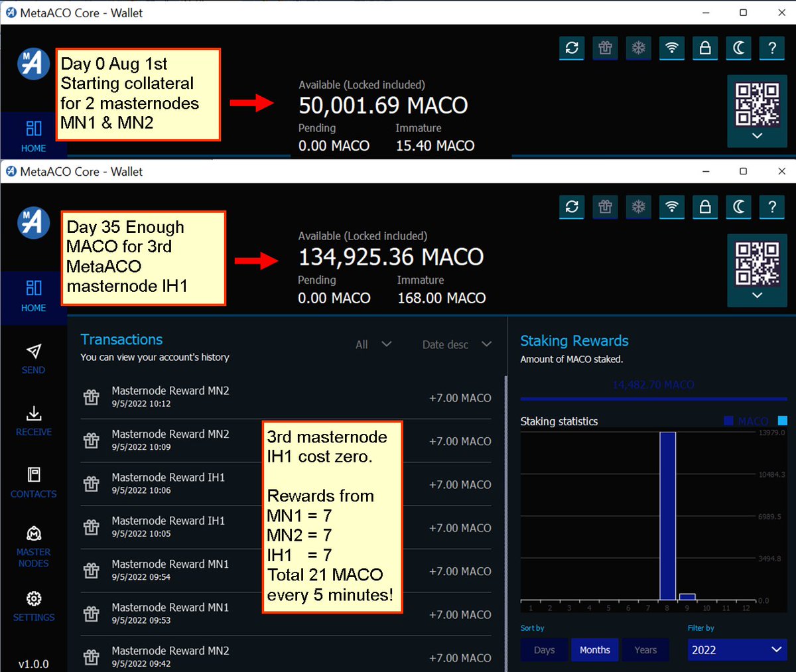Open the 2022 year filter dropdown
This screenshot has height=672, width=796.
tap(737, 650)
